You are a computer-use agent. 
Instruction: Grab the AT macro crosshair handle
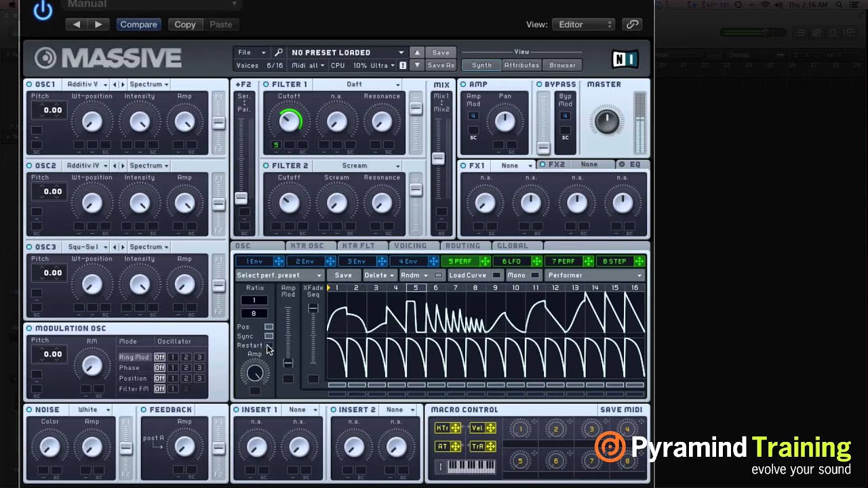[455, 446]
